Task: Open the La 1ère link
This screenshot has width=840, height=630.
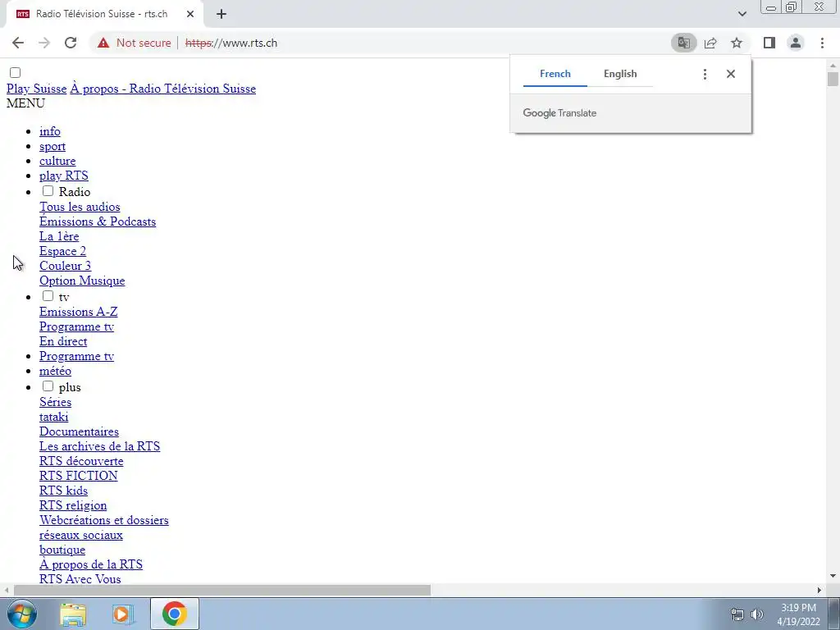Action: tap(59, 236)
